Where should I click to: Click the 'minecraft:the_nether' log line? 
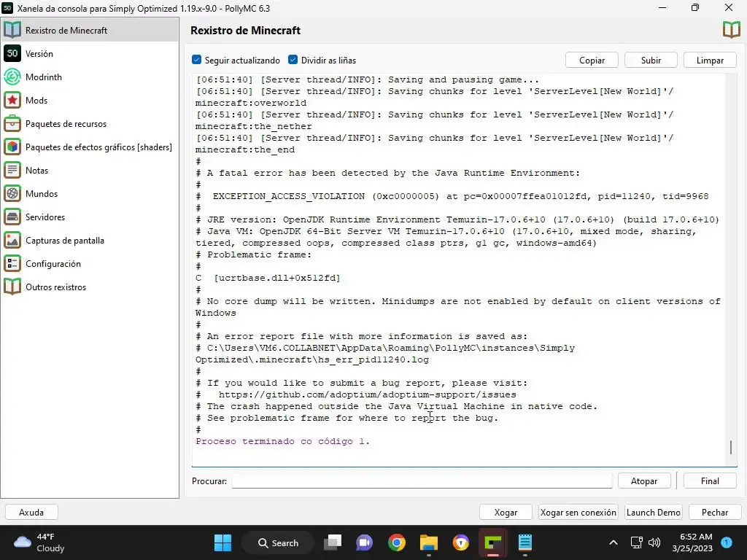[x=253, y=126]
